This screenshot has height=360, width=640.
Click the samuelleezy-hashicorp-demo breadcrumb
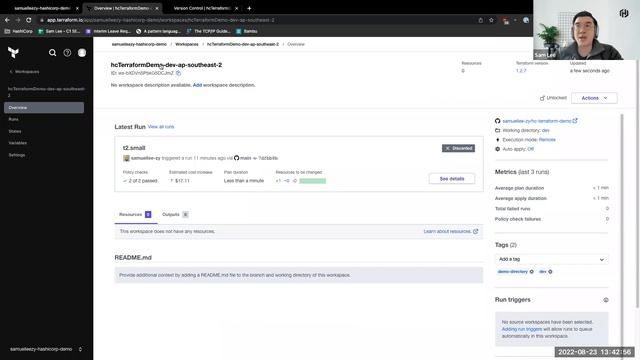[x=139, y=44]
